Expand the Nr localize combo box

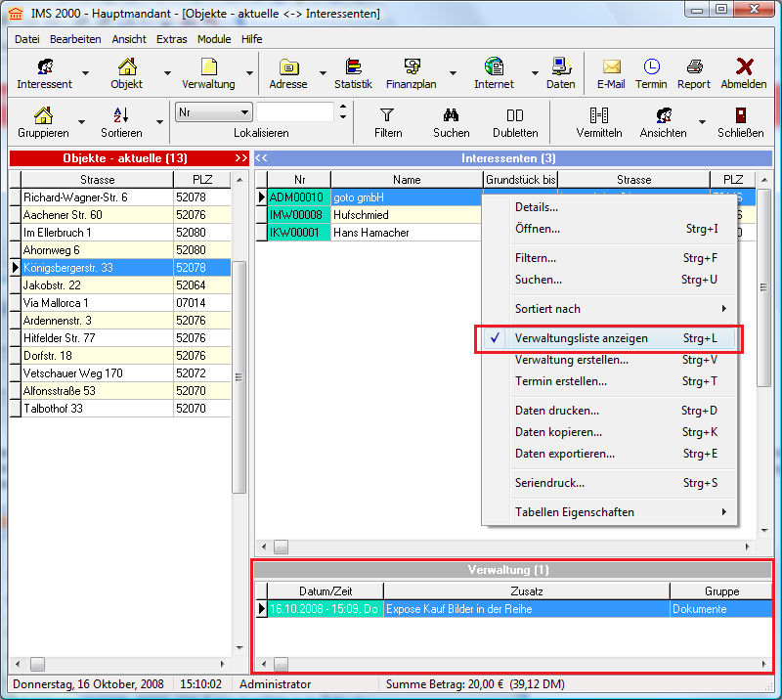pyautogui.click(x=244, y=112)
